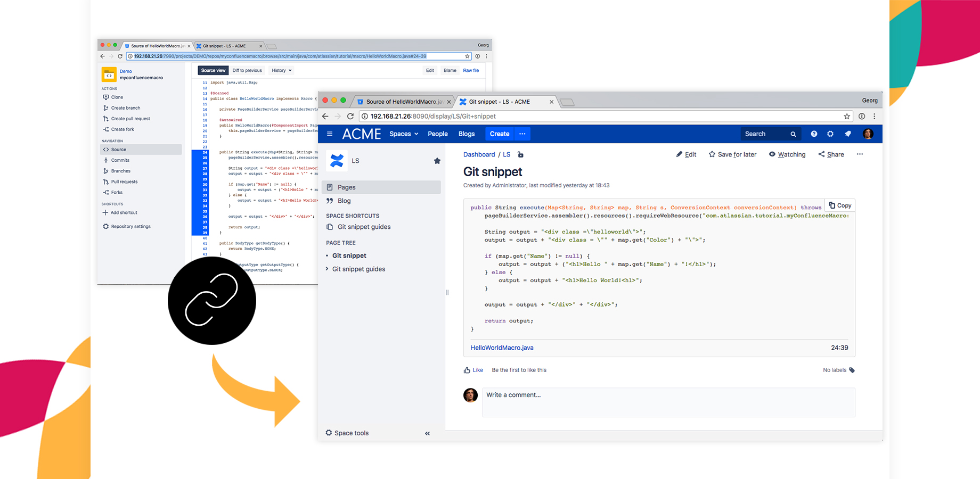
Task: Open Raw file link in Bitbucket
Action: (x=471, y=70)
